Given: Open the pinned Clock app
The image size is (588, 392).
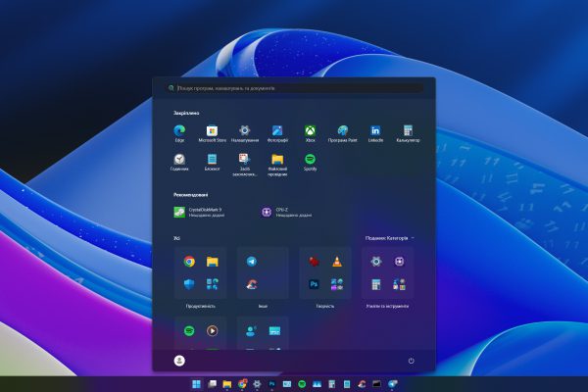Looking at the screenshot, I should pos(179,160).
